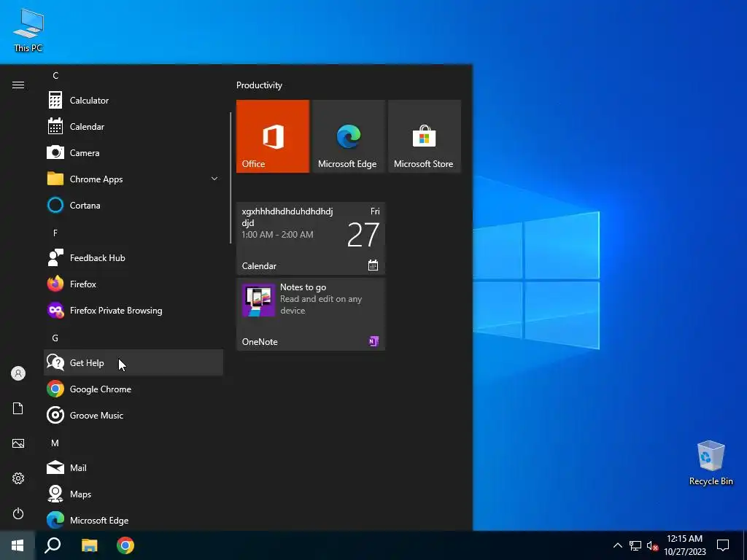Click the Power button in Start sidebar
The image size is (747, 560).
18,513
